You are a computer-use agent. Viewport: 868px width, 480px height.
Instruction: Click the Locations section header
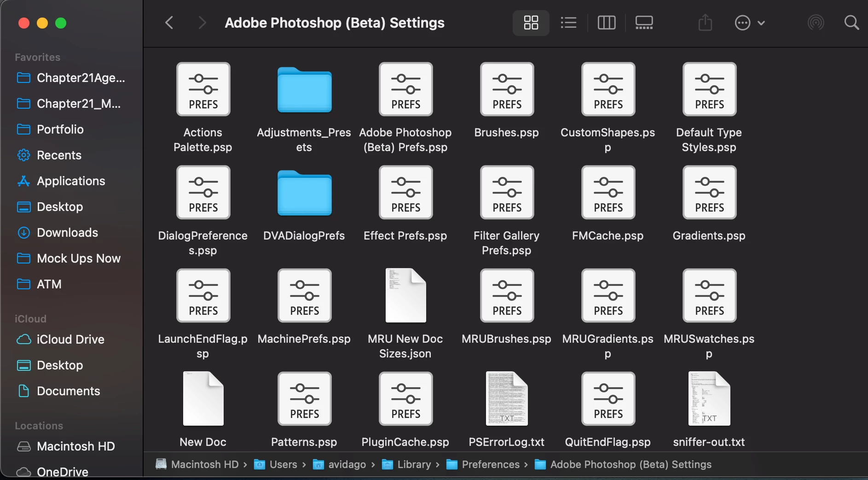pos(39,426)
